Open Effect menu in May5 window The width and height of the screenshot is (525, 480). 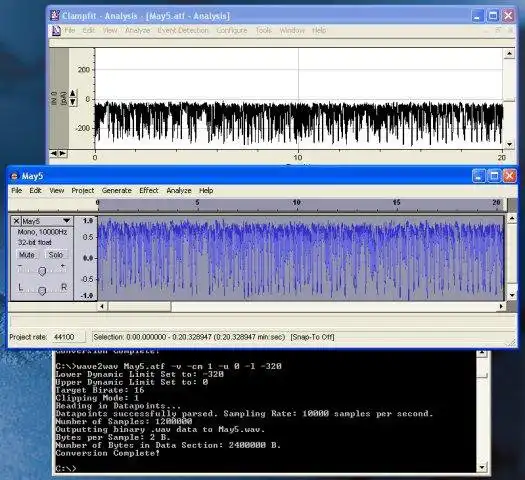point(149,190)
